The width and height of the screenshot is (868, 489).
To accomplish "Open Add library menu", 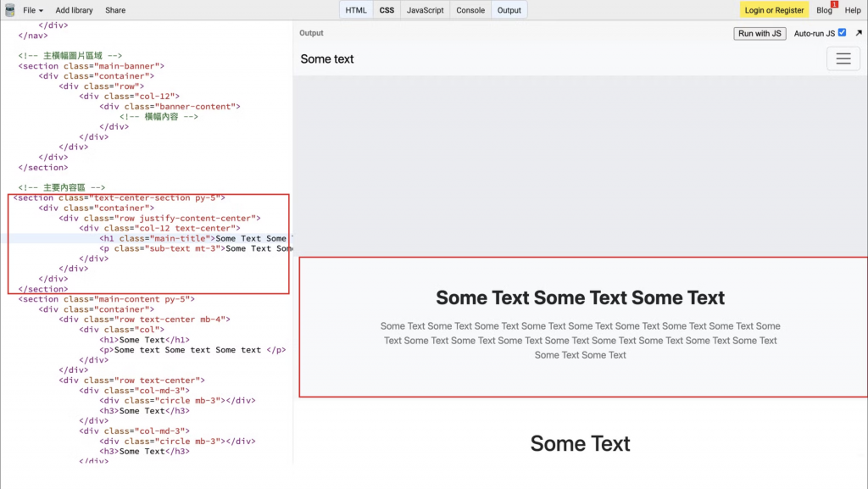I will [75, 10].
